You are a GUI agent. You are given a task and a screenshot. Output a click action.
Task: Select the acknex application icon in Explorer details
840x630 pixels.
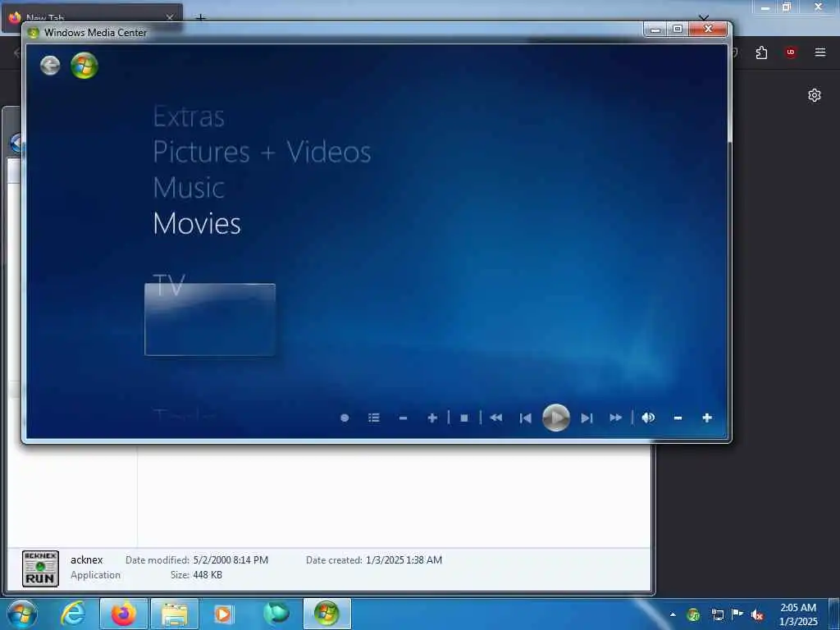[41, 568]
